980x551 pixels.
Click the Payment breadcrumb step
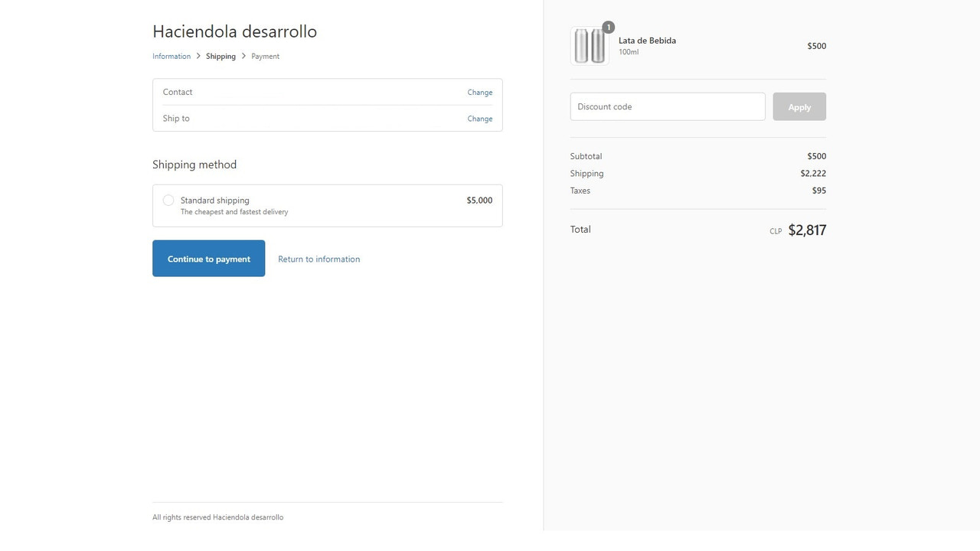point(265,56)
